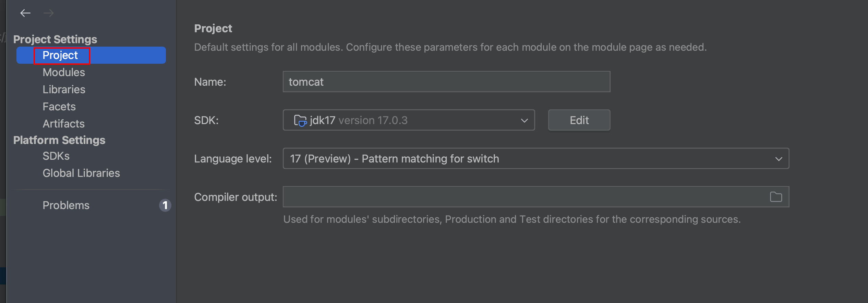Image resolution: width=868 pixels, height=303 pixels.
Task: Switch to the Facets section
Action: point(59,107)
